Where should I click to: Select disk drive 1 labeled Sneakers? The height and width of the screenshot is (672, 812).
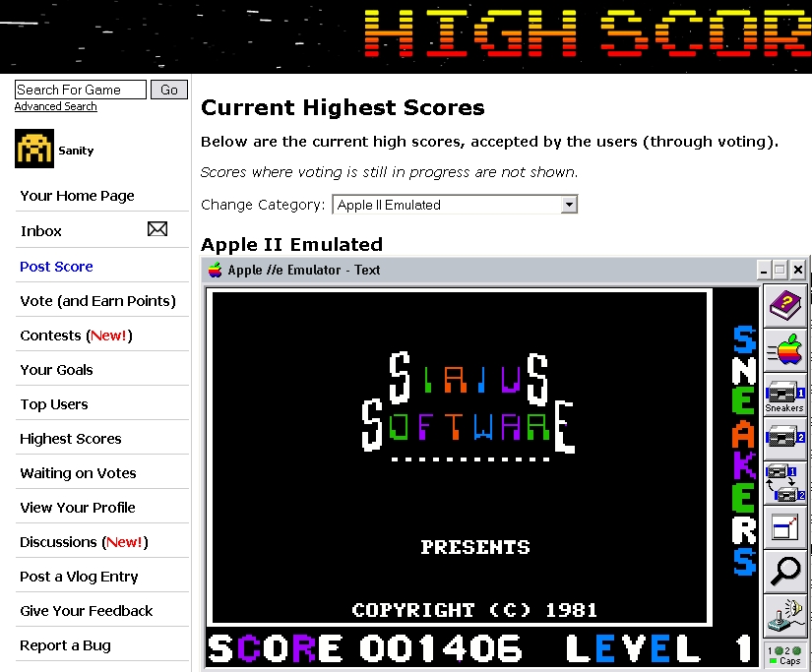point(784,395)
